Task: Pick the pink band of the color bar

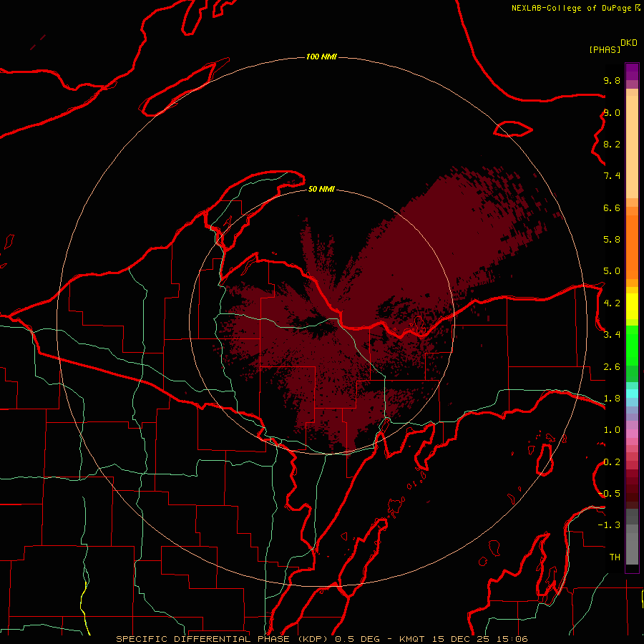Action: tap(632, 434)
